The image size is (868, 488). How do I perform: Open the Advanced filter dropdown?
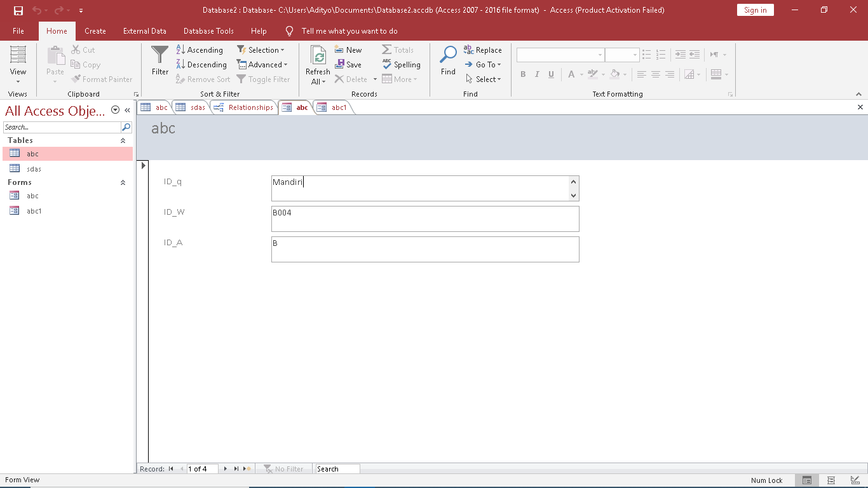(x=262, y=65)
